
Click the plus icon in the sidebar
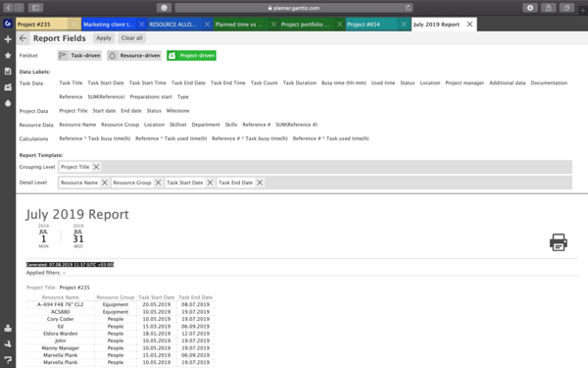[x=8, y=39]
